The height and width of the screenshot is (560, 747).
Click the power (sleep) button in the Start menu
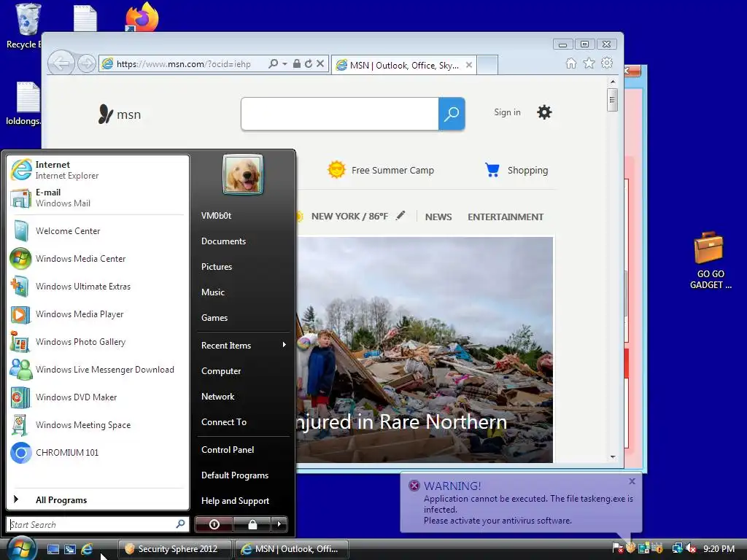pos(214,524)
